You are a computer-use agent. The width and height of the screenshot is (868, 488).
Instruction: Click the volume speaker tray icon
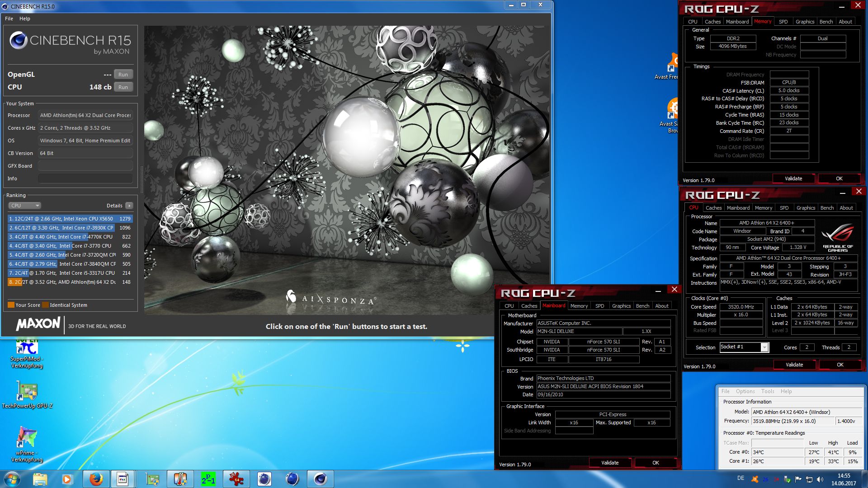[820, 479]
